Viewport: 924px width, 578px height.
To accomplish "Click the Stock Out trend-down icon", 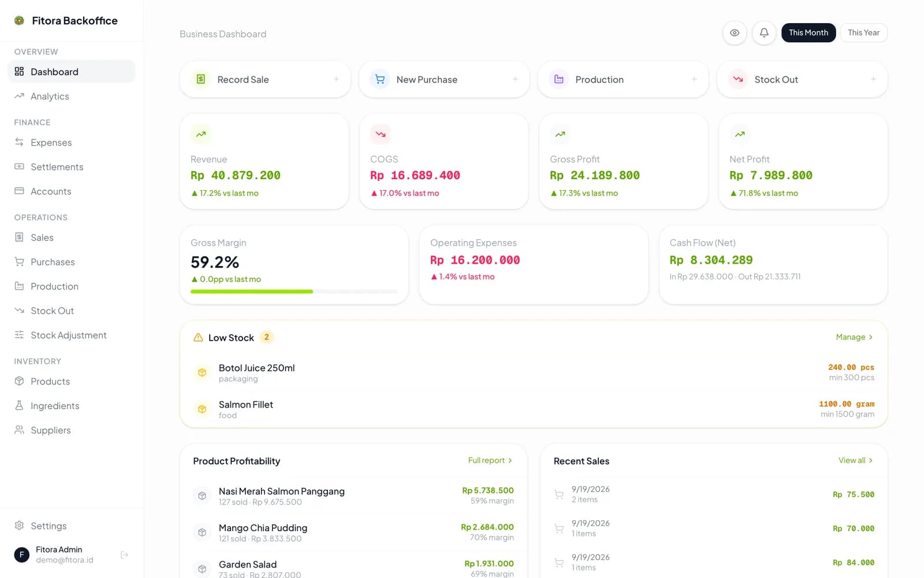I will tap(738, 79).
